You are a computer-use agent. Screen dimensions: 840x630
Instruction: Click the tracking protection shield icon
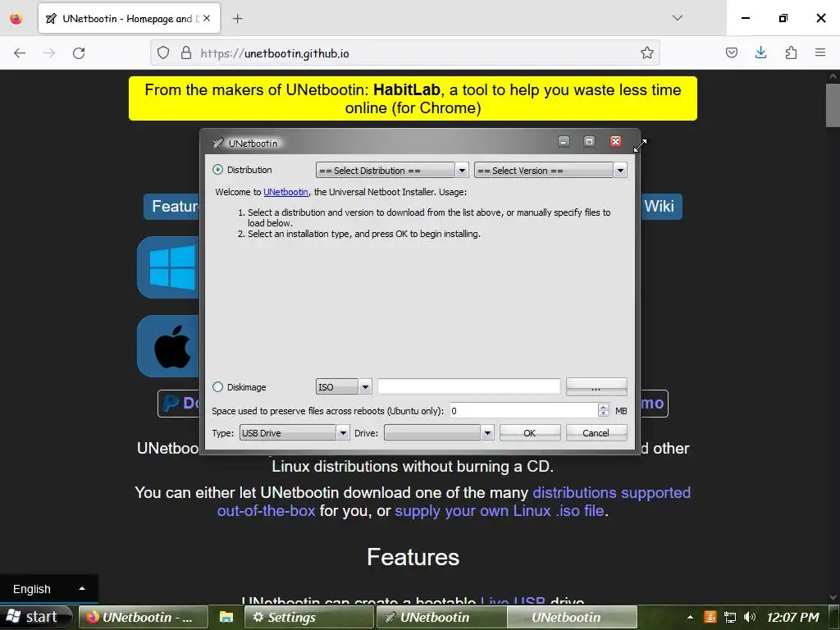[163, 53]
